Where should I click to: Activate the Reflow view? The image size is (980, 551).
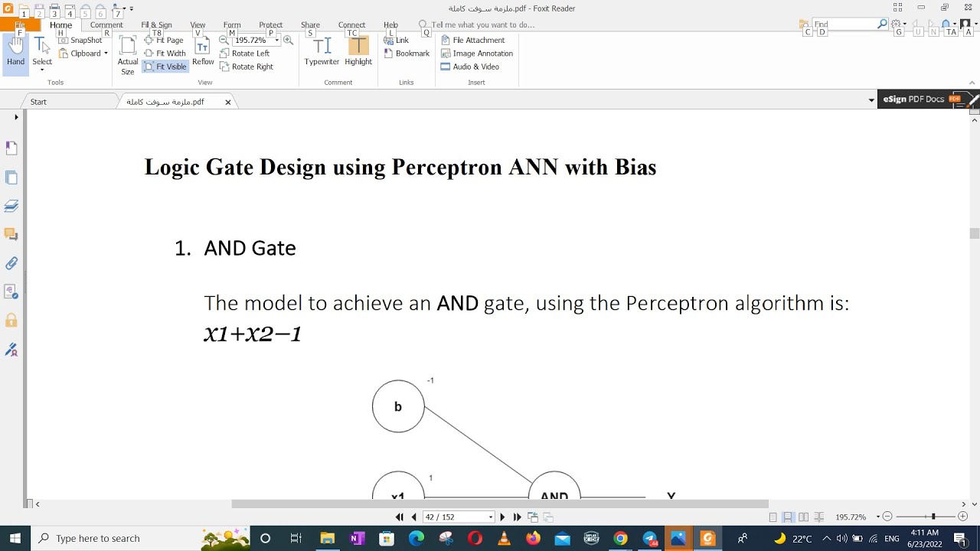[x=203, y=52]
